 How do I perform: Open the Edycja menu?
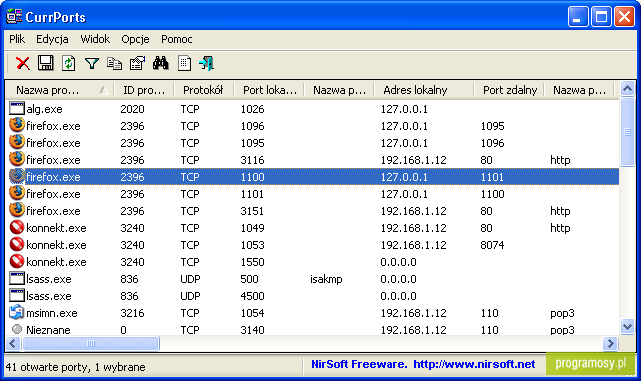tap(52, 39)
